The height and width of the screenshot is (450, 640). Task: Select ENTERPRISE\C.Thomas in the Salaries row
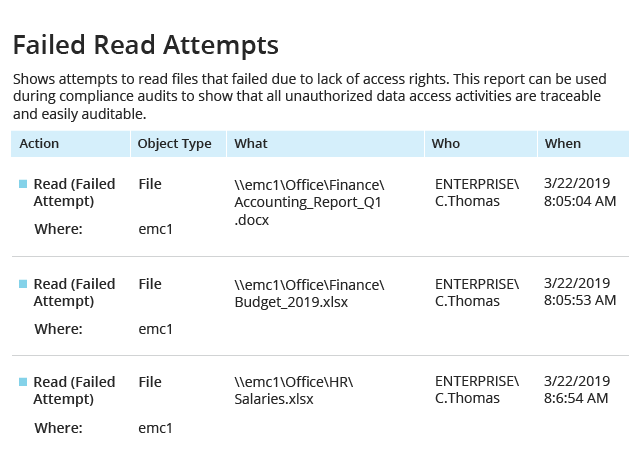pyautogui.click(x=477, y=389)
